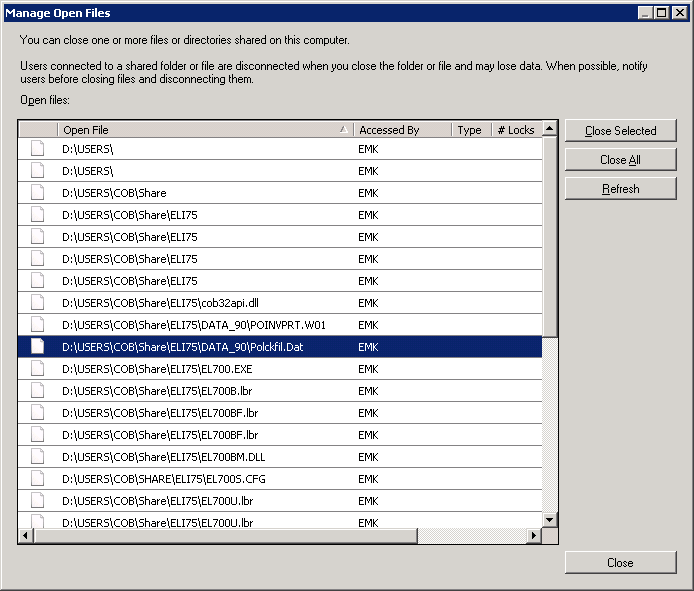This screenshot has height=591, width=694.
Task: Click file icon beside EL700BM.DLL
Action: coord(38,456)
